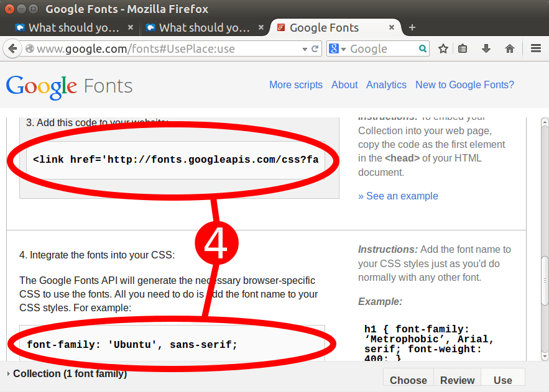
Task: Open the Firefox hamburger menu
Action: (535, 48)
